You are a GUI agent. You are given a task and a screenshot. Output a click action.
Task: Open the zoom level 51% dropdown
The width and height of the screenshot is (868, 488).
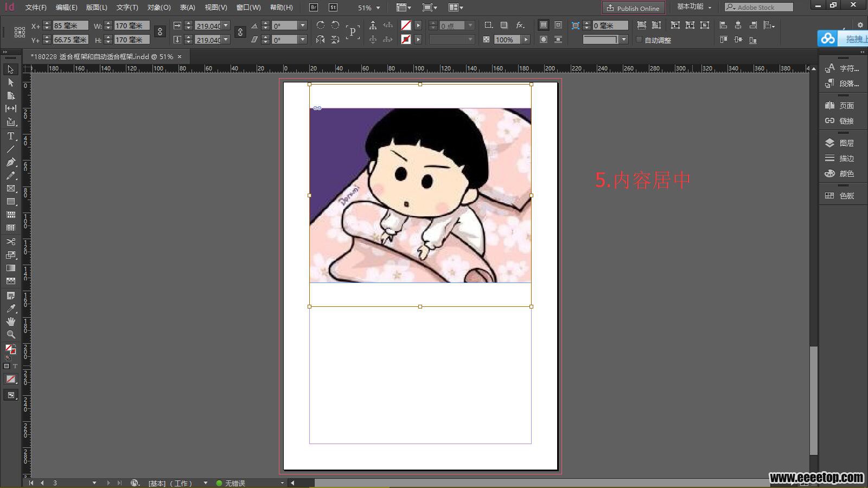(378, 8)
